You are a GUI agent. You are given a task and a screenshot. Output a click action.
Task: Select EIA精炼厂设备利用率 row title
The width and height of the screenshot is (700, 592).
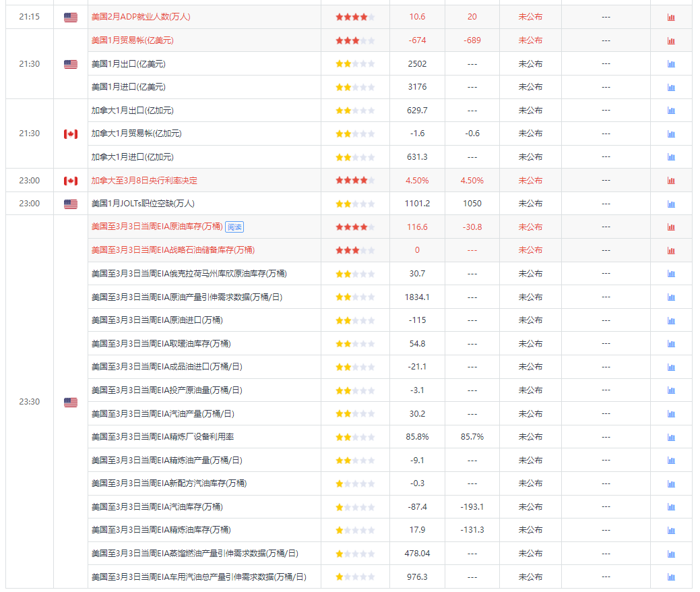(162, 437)
